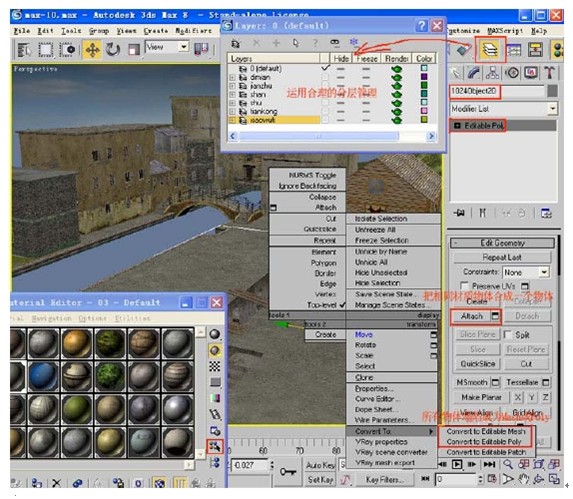573x499 pixels.
Task: Click Delete Layer icon in Layer dialog
Action: (256, 43)
